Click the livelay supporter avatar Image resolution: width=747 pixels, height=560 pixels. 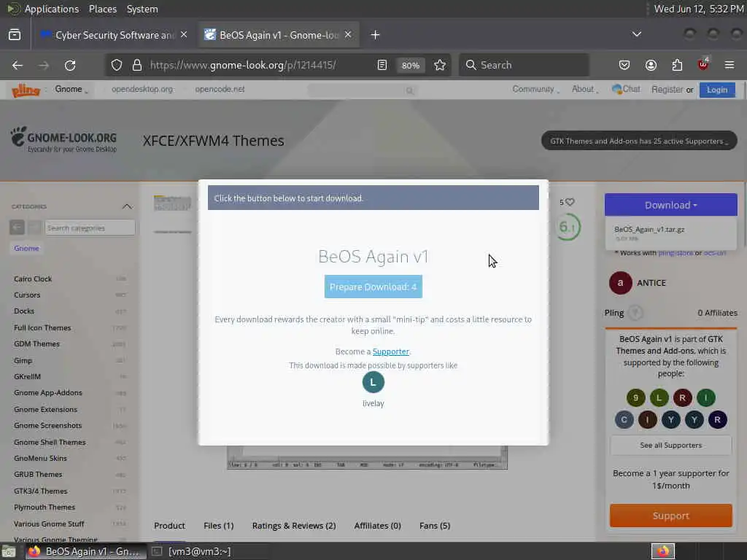[373, 382]
